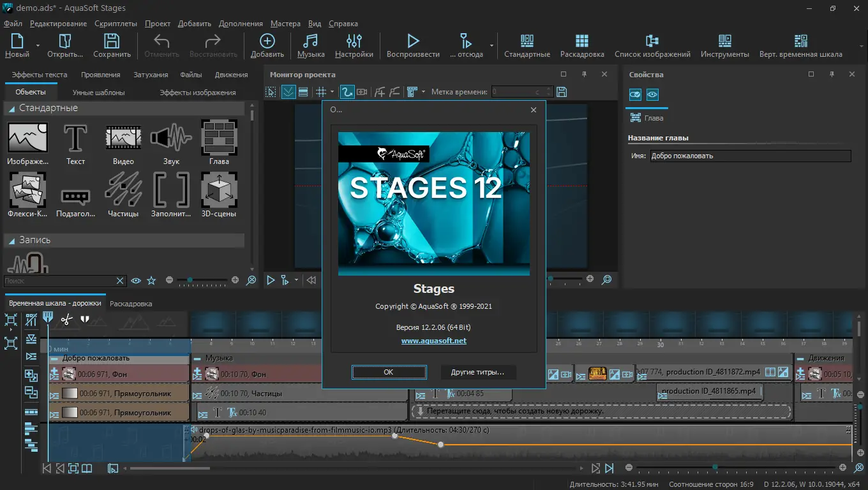Collapse the Стандартные section
Image resolution: width=868 pixels, height=490 pixels.
(x=11, y=109)
